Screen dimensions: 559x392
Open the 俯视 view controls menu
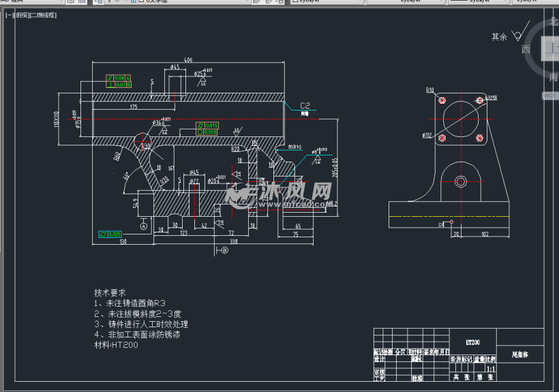tap(21, 14)
